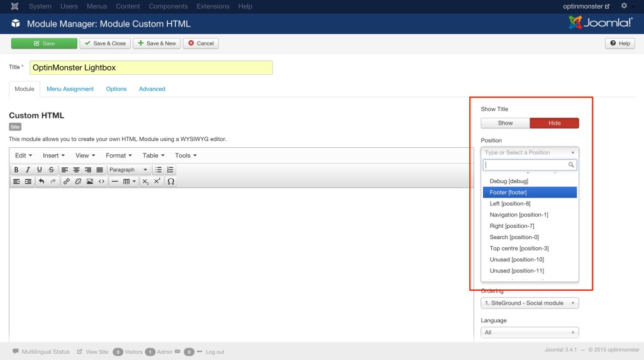This screenshot has height=360, width=644.
Task: Center align text
Action: tap(76, 170)
